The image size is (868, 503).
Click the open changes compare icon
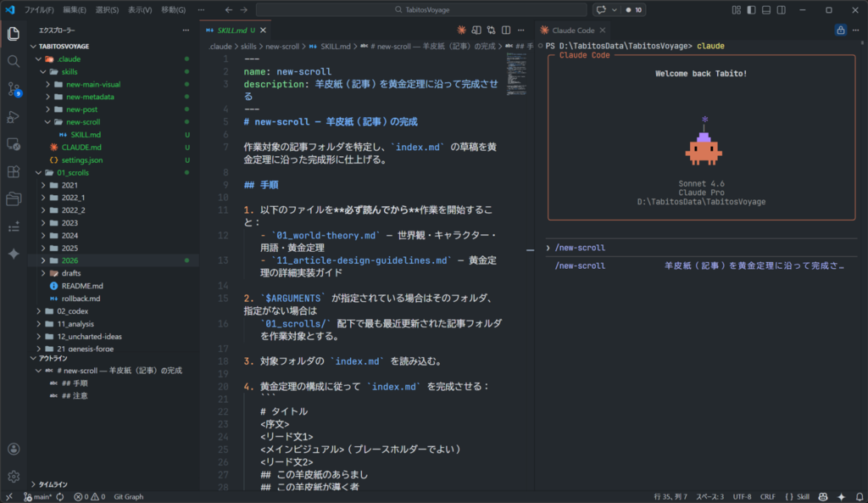[x=491, y=30]
